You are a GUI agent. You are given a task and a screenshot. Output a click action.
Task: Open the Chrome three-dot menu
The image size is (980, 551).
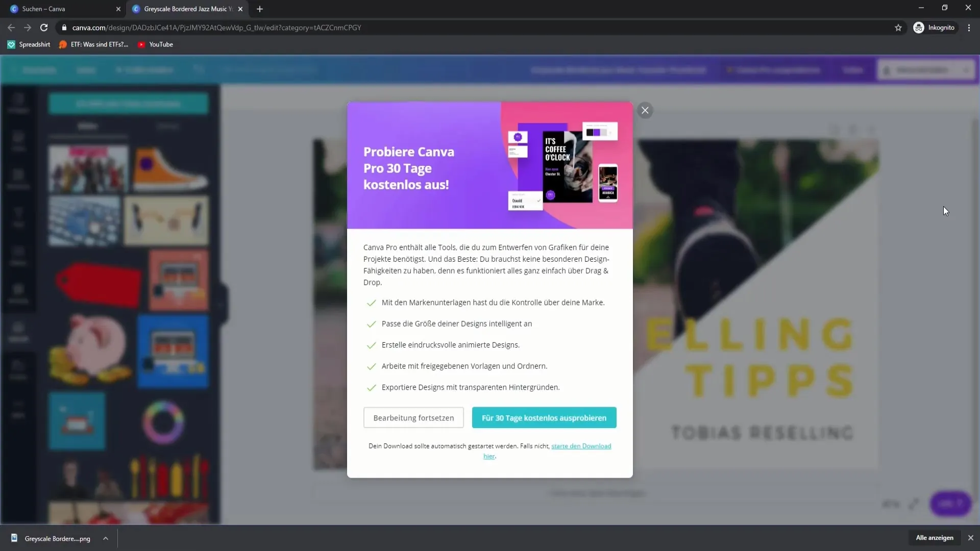969,28
